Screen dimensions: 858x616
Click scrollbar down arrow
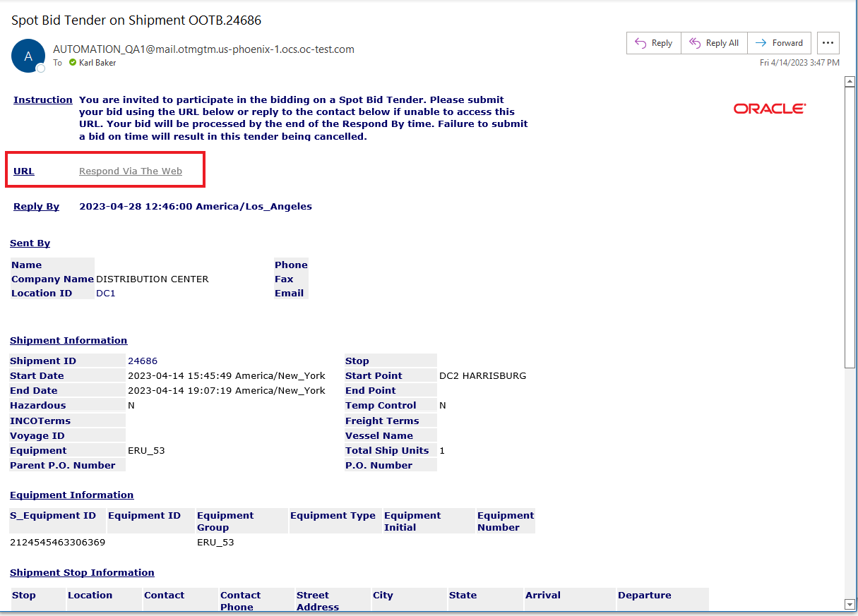pyautogui.click(x=850, y=604)
